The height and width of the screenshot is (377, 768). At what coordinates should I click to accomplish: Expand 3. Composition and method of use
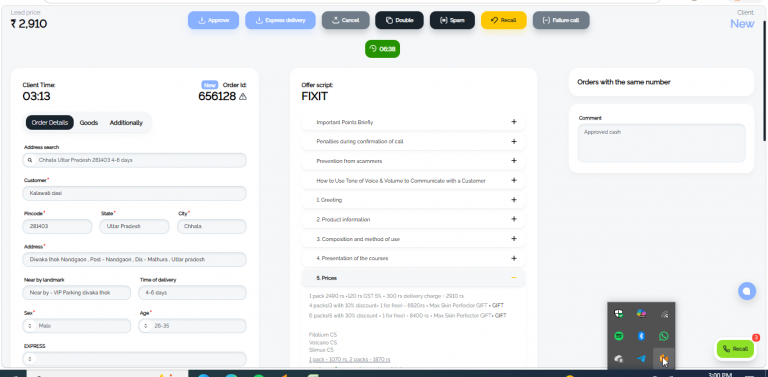click(x=413, y=239)
